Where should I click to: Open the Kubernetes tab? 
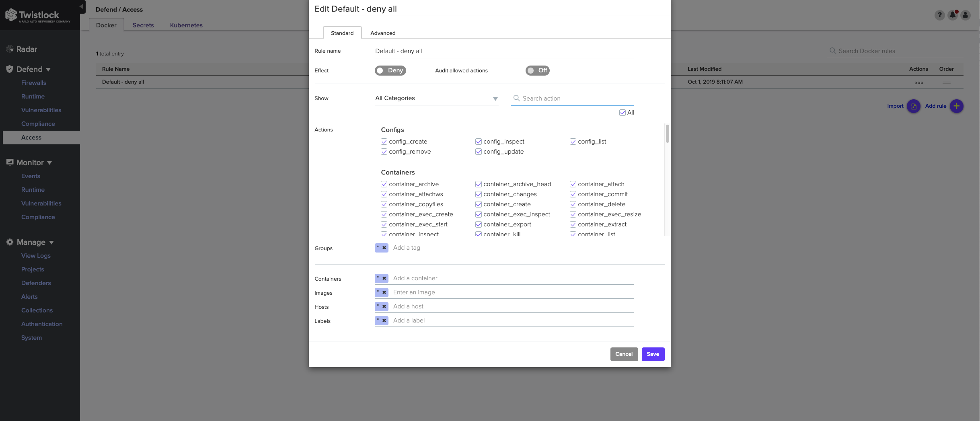point(186,25)
